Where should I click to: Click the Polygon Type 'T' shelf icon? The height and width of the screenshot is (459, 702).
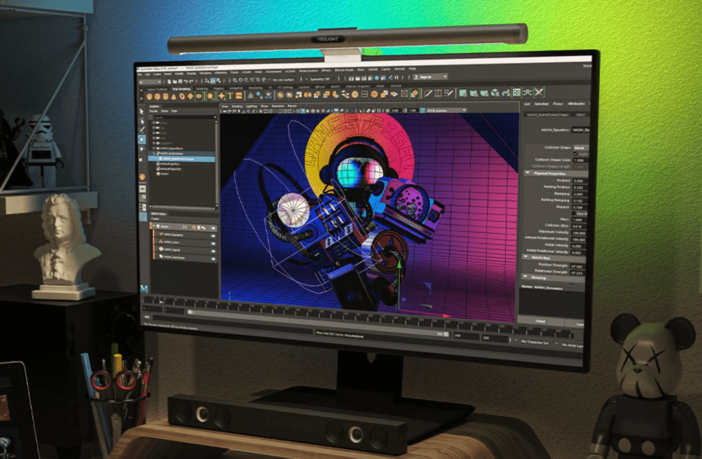coord(230,96)
